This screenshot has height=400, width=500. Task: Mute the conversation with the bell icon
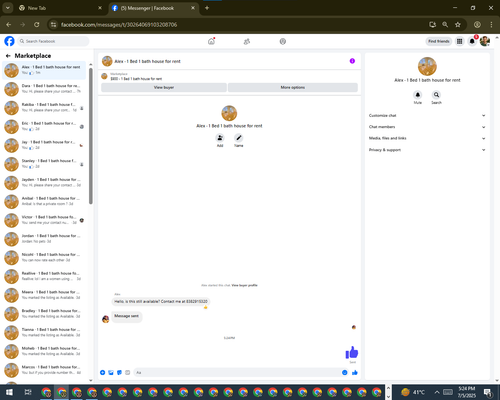[x=418, y=95]
